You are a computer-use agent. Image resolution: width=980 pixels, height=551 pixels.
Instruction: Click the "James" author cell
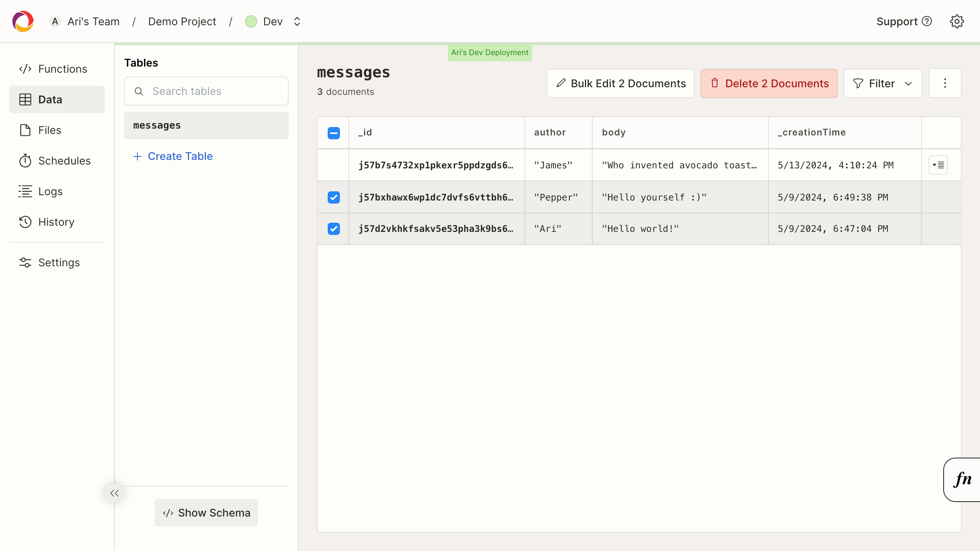click(559, 165)
